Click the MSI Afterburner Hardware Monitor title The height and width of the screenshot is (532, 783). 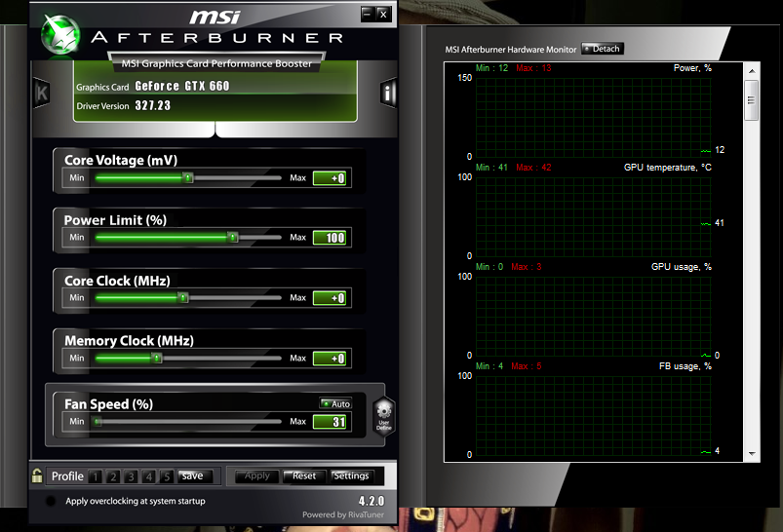(x=510, y=50)
